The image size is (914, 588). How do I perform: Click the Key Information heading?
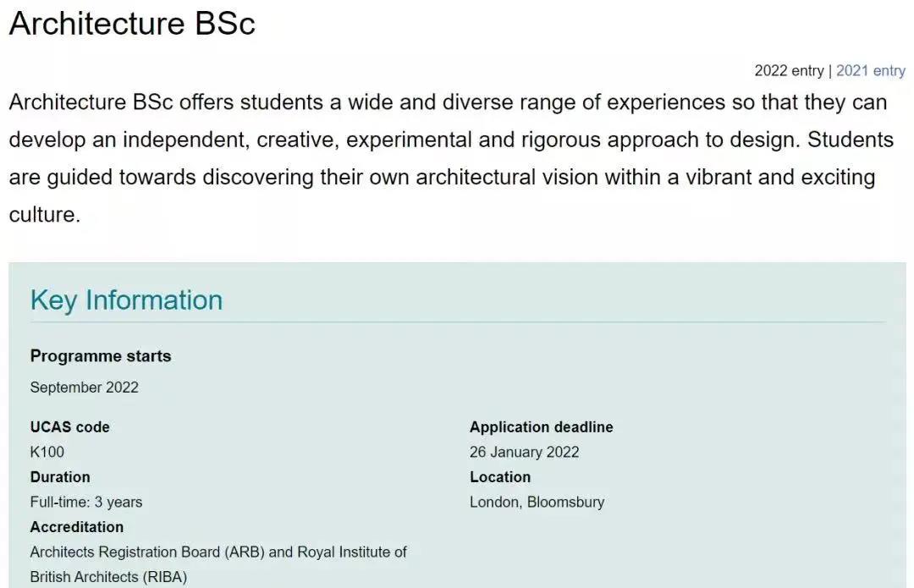[126, 300]
